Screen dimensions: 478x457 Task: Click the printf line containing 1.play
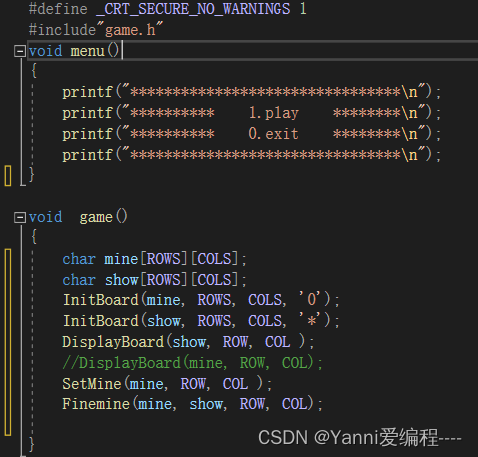(x=252, y=113)
